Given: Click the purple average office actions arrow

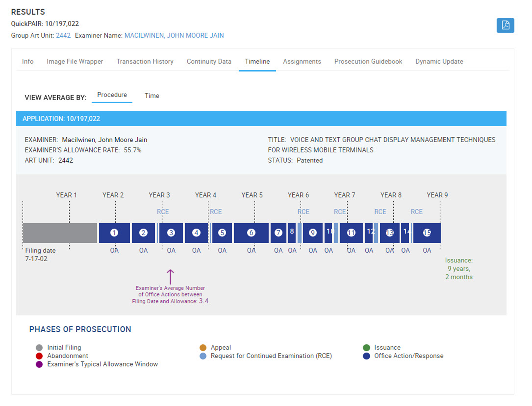Looking at the screenshot, I should [170, 277].
